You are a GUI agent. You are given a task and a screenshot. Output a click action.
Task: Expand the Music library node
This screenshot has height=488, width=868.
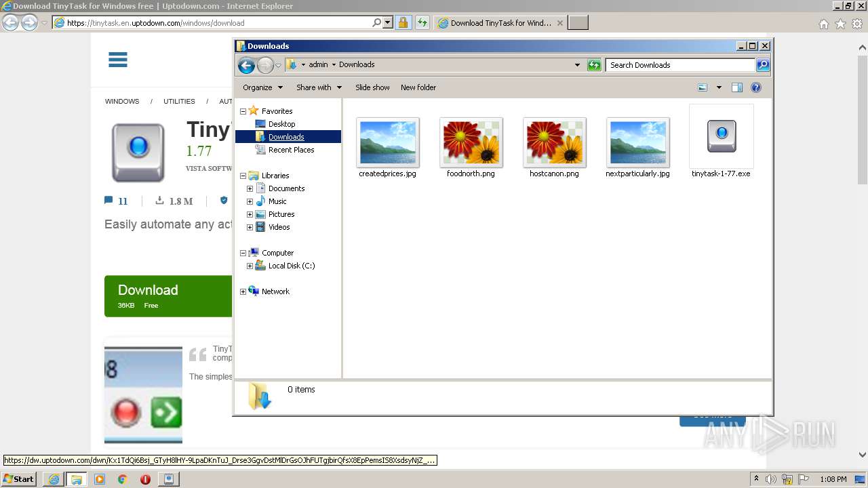(x=250, y=201)
